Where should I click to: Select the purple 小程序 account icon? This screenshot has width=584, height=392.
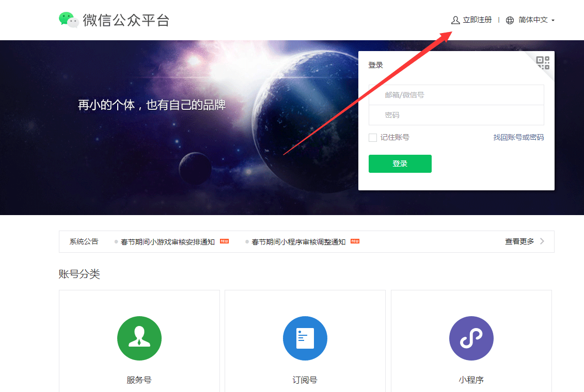point(471,338)
